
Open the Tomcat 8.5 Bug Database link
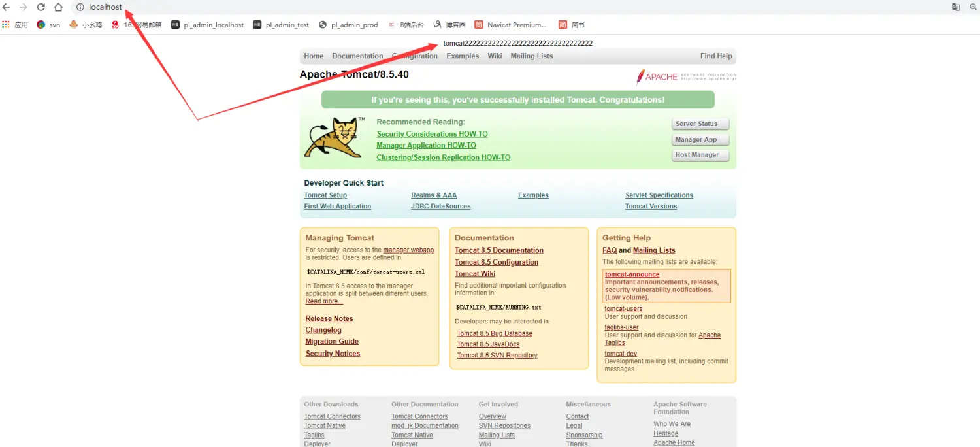click(x=495, y=334)
